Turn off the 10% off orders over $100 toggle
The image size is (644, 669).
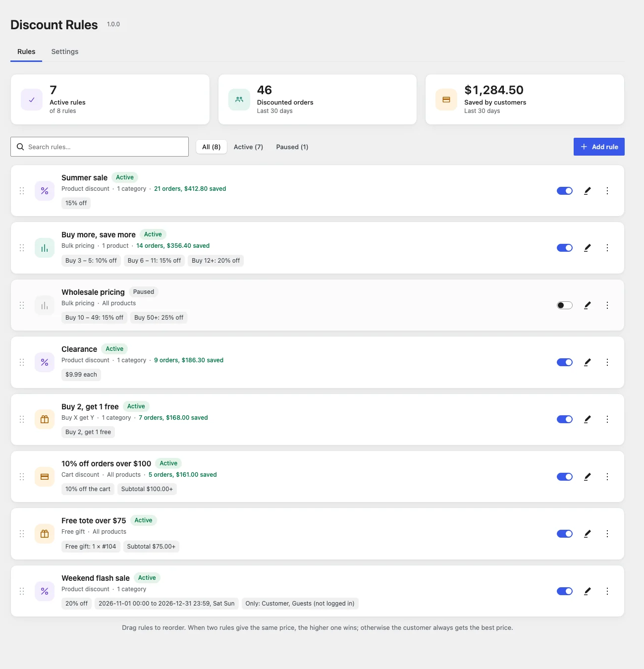[x=565, y=477]
